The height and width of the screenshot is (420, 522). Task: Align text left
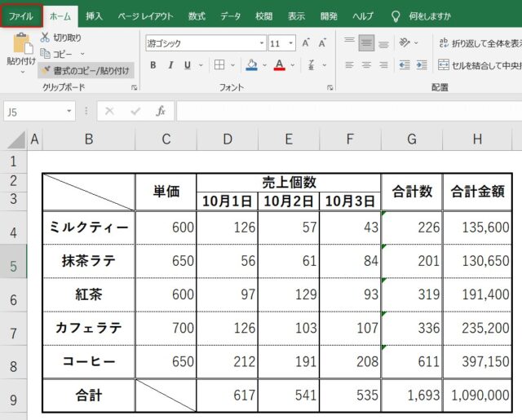[349, 65]
